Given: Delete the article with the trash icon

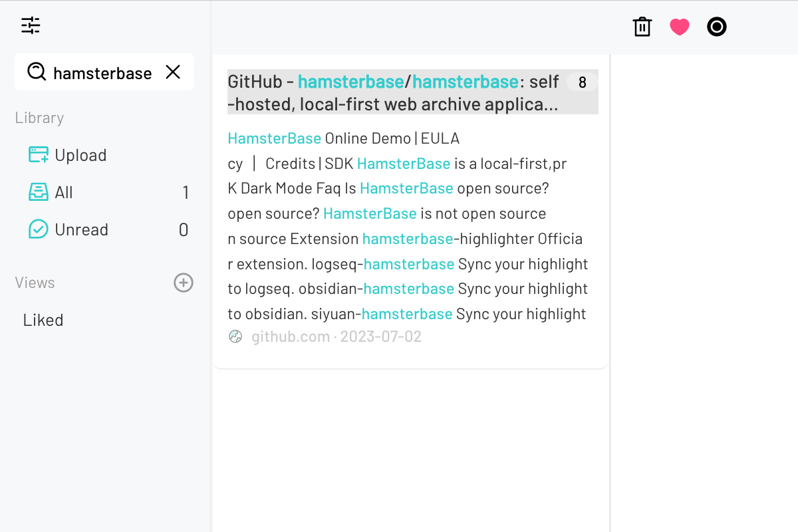Looking at the screenshot, I should click(x=641, y=27).
